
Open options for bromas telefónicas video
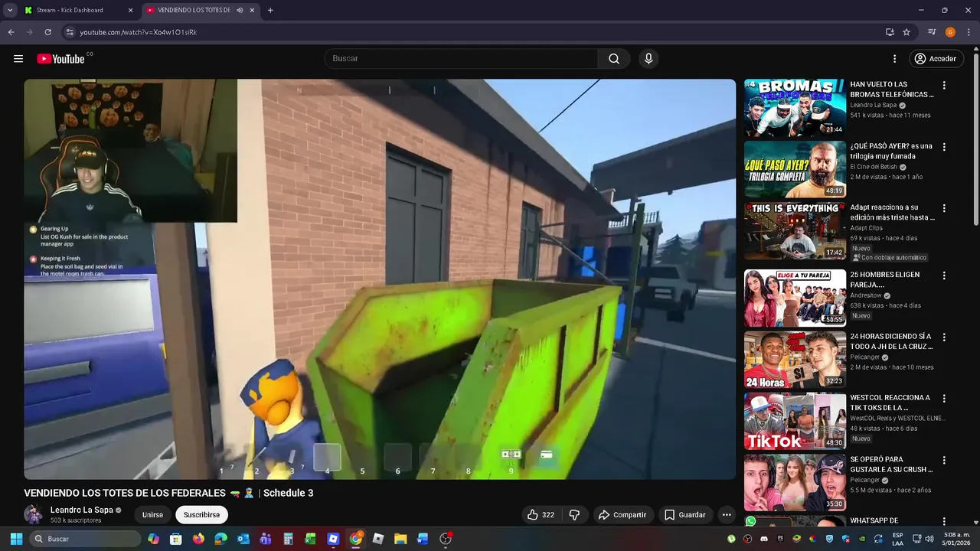pyautogui.click(x=944, y=86)
